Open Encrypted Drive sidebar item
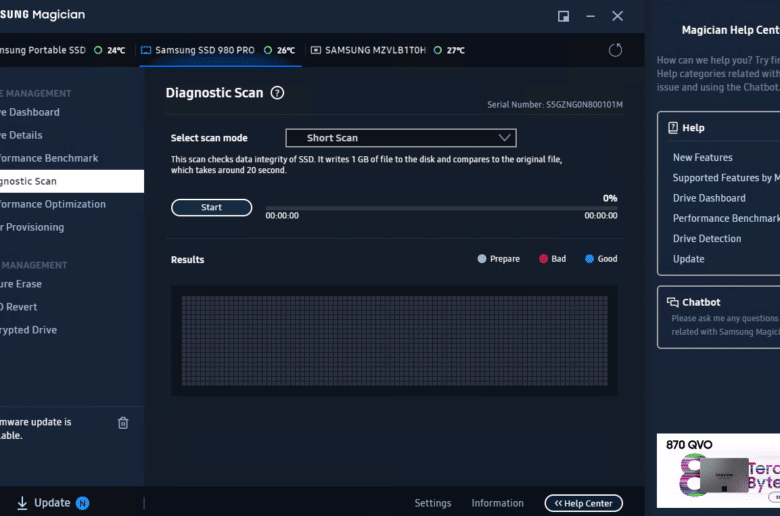 click(28, 330)
